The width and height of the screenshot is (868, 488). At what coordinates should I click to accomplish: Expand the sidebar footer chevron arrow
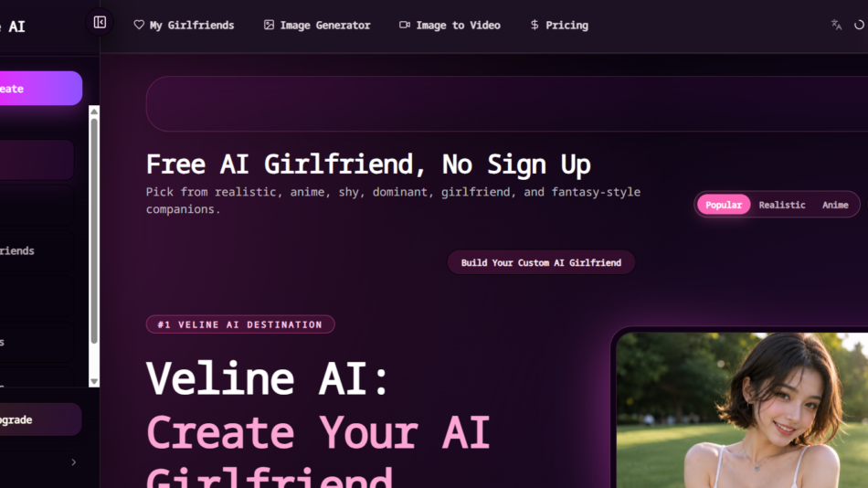coord(74,462)
